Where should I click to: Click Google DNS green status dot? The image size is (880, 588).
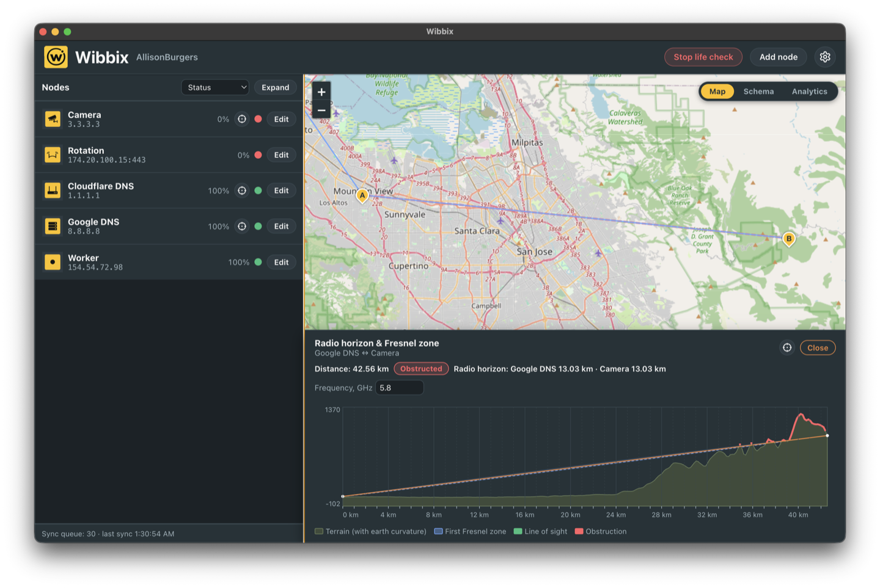click(x=258, y=227)
